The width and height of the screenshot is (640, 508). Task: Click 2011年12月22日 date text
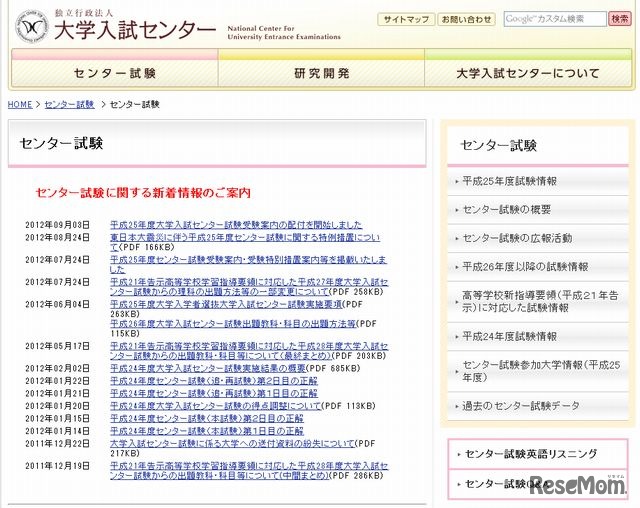click(x=57, y=444)
